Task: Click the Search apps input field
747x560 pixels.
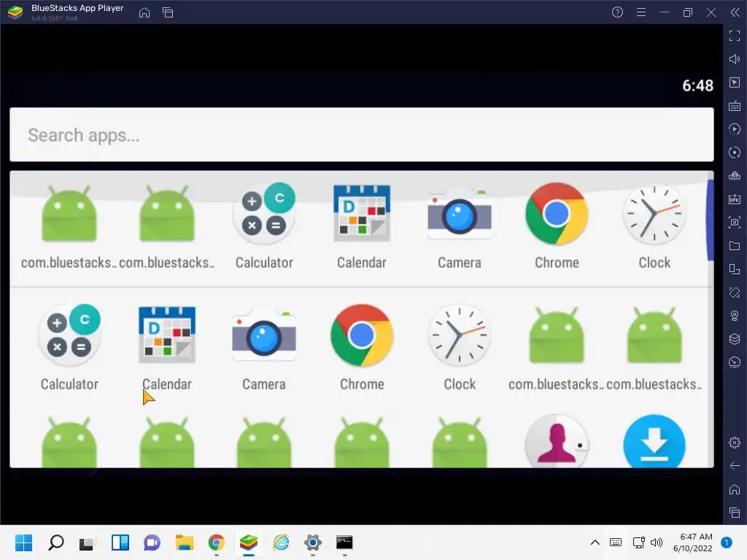Action: [x=362, y=135]
